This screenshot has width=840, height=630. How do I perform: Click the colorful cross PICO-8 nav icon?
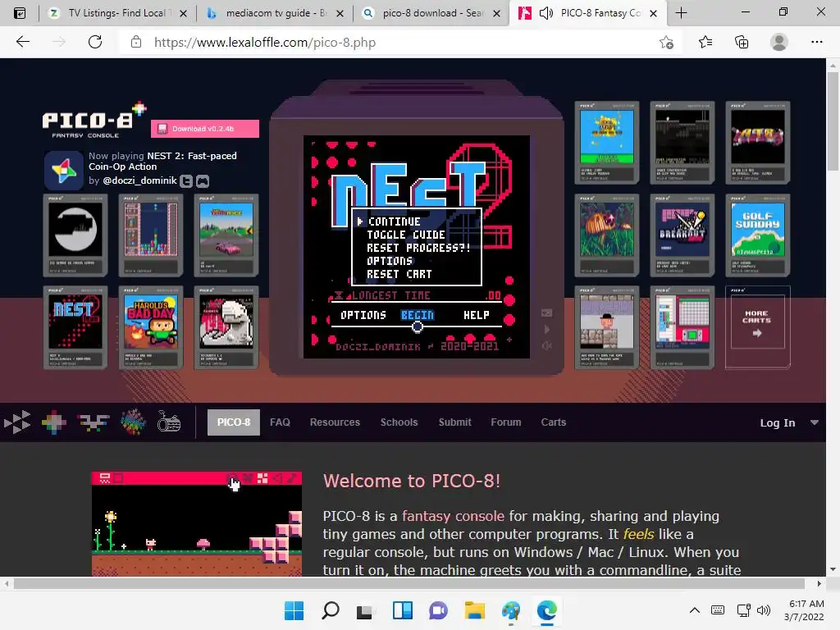coord(54,422)
